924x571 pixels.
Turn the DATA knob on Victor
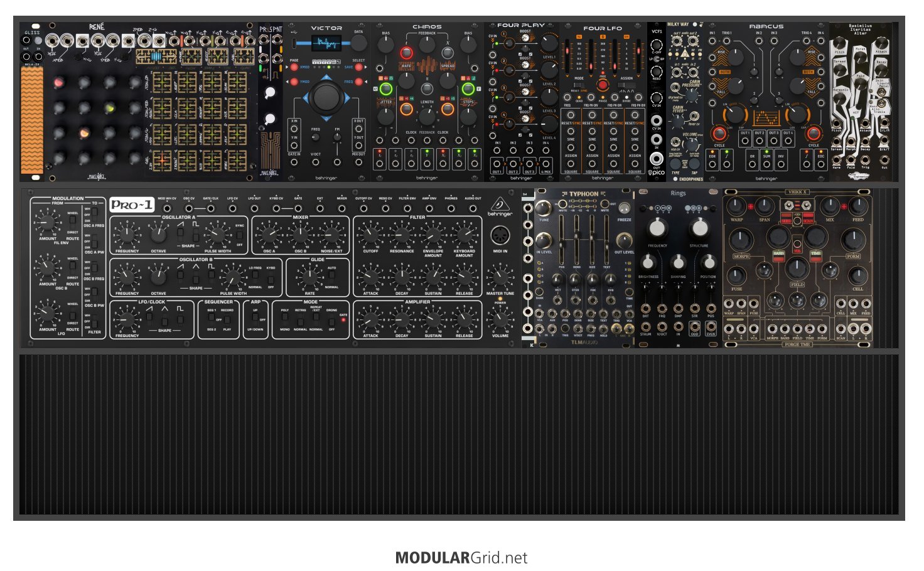pyautogui.click(x=358, y=43)
